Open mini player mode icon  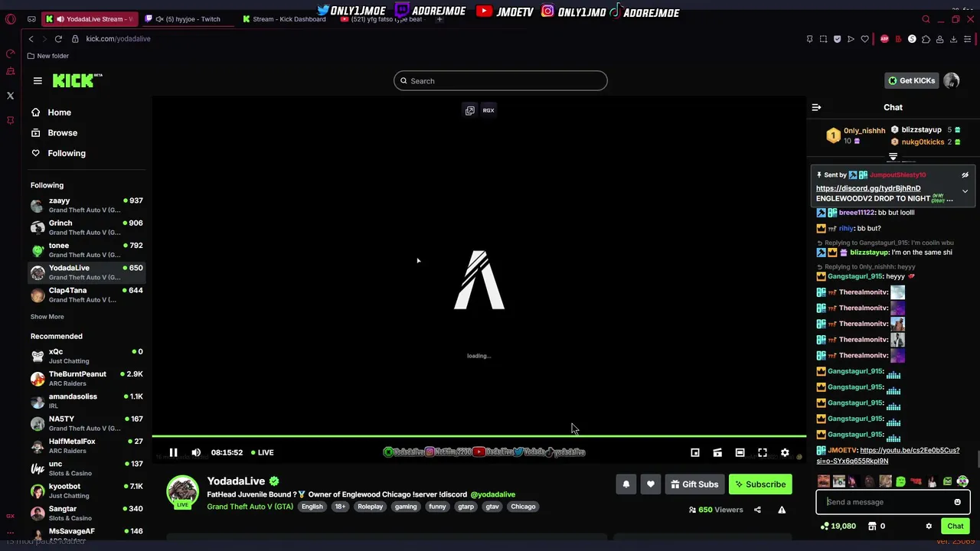tap(695, 452)
